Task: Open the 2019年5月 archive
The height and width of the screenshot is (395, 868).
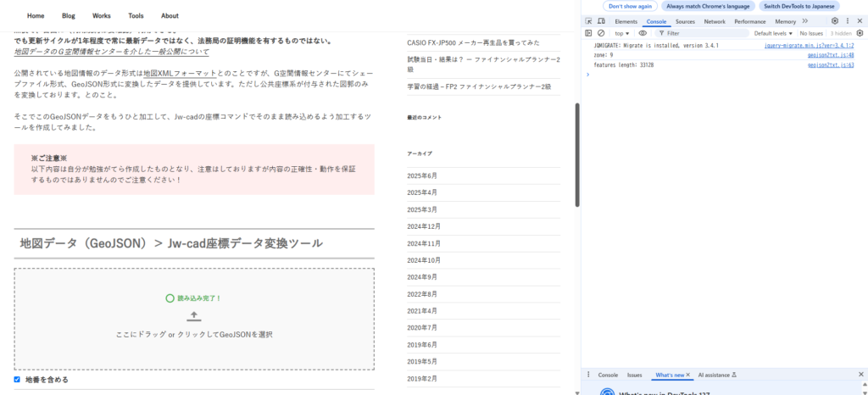Action: tap(422, 361)
